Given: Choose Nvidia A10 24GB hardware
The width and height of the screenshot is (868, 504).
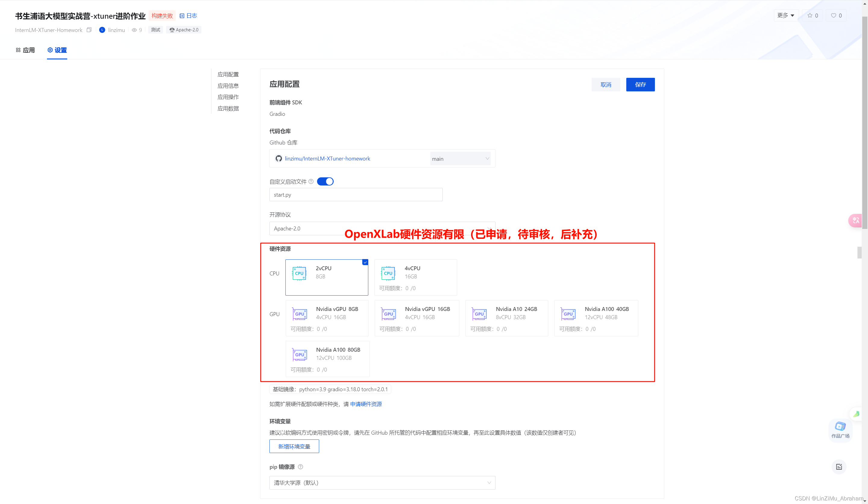Looking at the screenshot, I should 506,318.
